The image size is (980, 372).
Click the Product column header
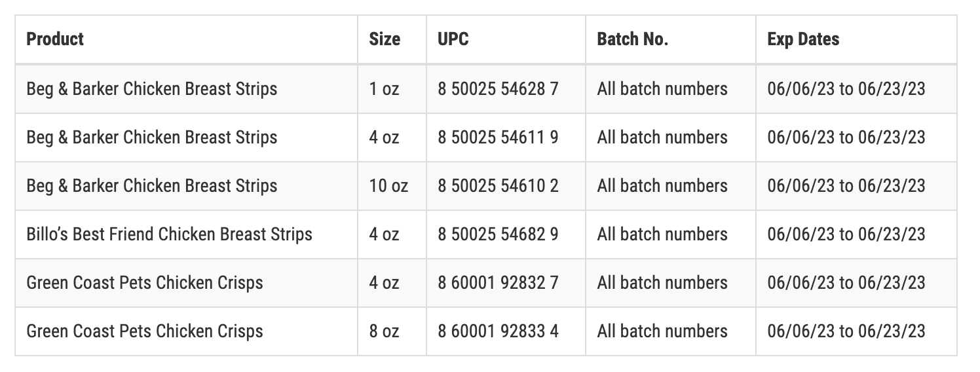tap(56, 39)
